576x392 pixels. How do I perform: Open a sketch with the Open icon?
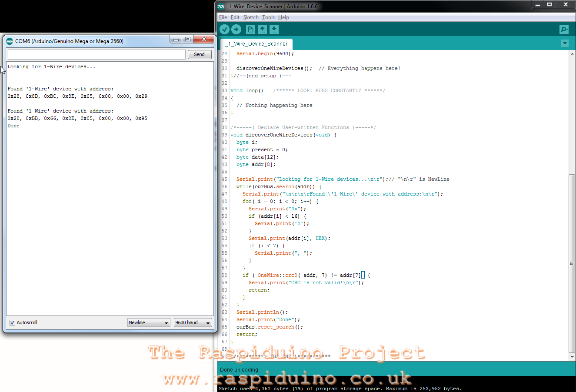pyautogui.click(x=262, y=29)
